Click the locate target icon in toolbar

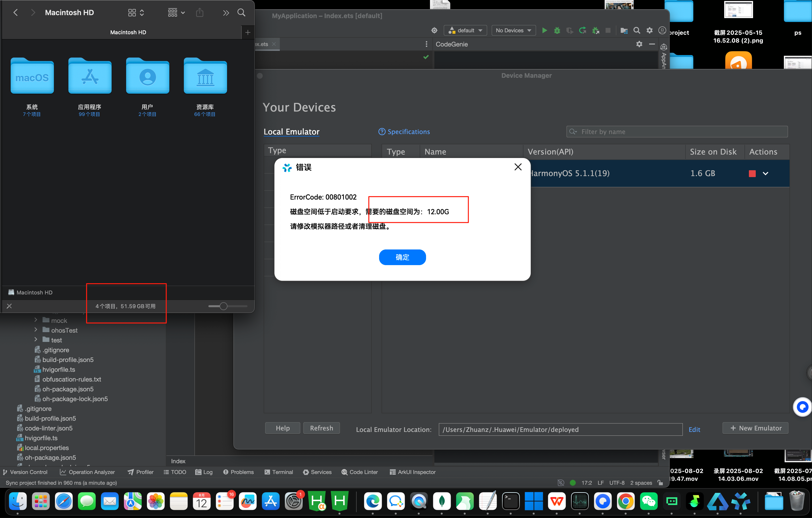(x=434, y=30)
